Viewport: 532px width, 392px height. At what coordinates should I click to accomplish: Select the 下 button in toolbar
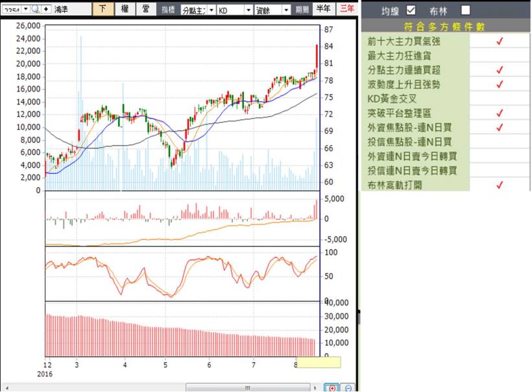click(103, 9)
